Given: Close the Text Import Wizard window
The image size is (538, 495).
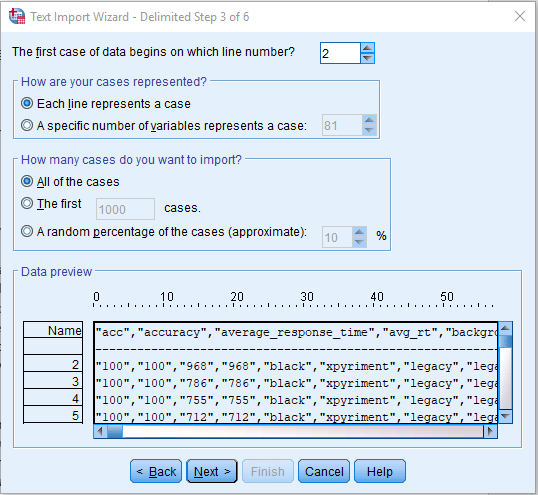Looking at the screenshot, I should pos(520,16).
